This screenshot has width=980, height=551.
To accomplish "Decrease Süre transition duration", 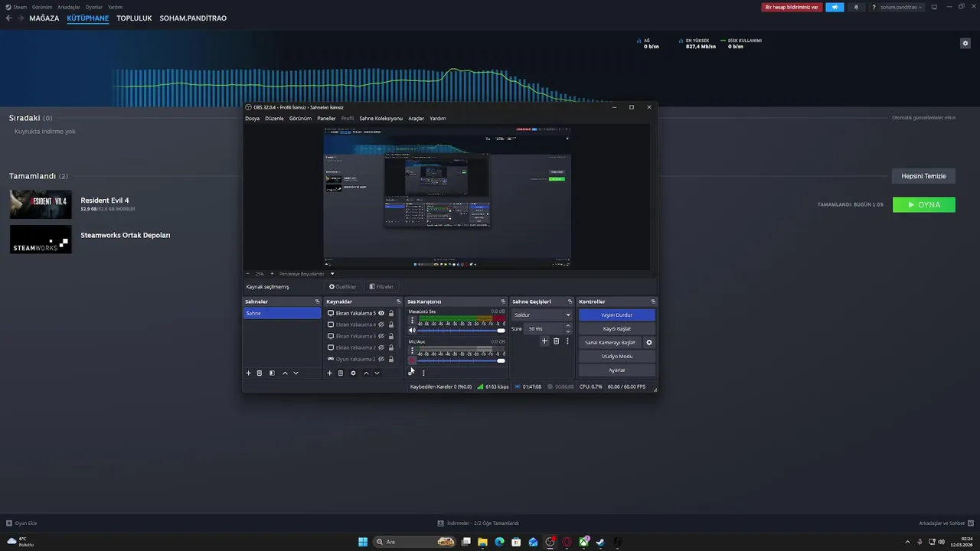I will click(x=567, y=331).
